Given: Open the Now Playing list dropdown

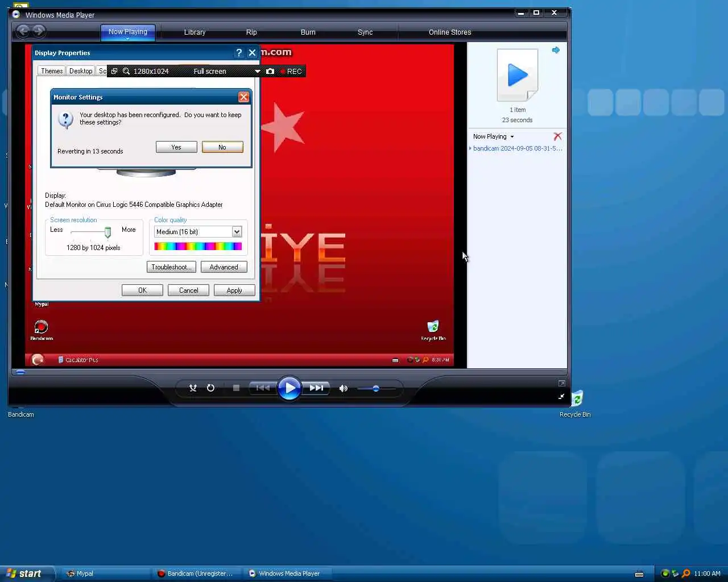Looking at the screenshot, I should (x=493, y=136).
